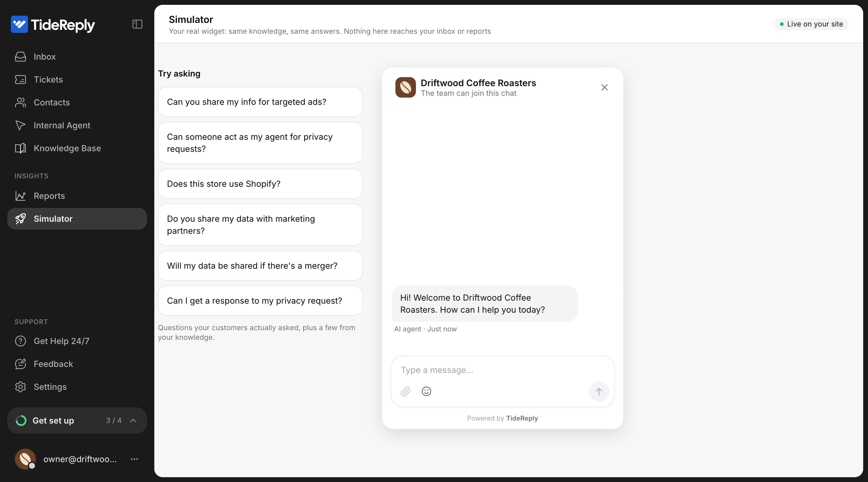Close the chat widget with the X
Image resolution: width=868 pixels, height=482 pixels.
pyautogui.click(x=605, y=88)
